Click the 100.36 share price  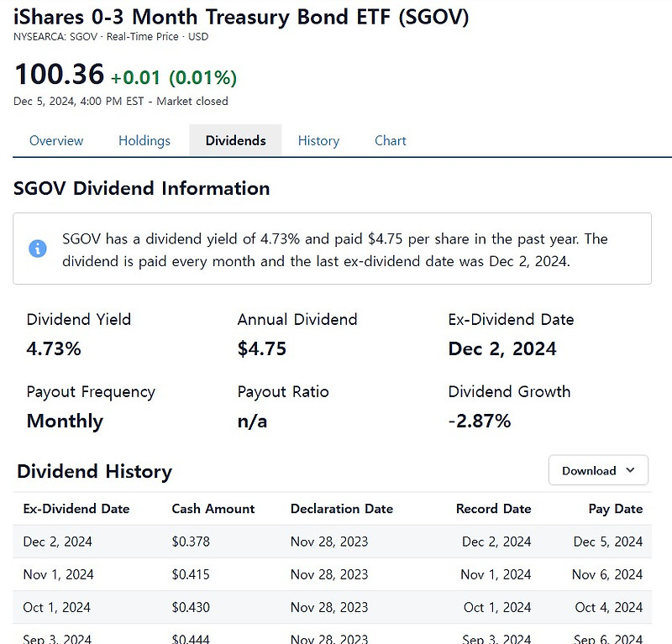[x=59, y=75]
